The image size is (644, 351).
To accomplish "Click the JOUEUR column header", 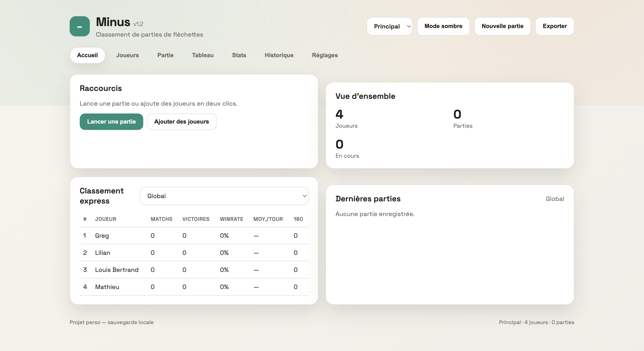I will tap(106, 219).
